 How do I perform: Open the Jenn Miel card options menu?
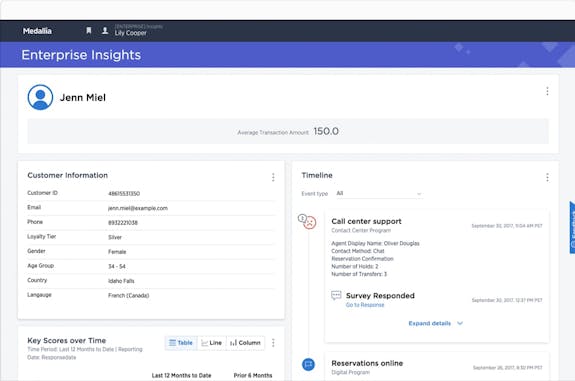tap(547, 91)
